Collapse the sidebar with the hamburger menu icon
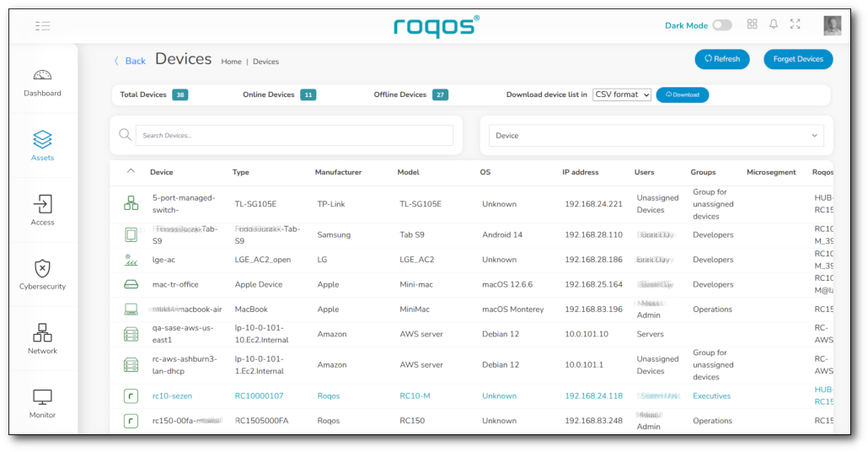The width and height of the screenshot is (868, 452). 43,26
